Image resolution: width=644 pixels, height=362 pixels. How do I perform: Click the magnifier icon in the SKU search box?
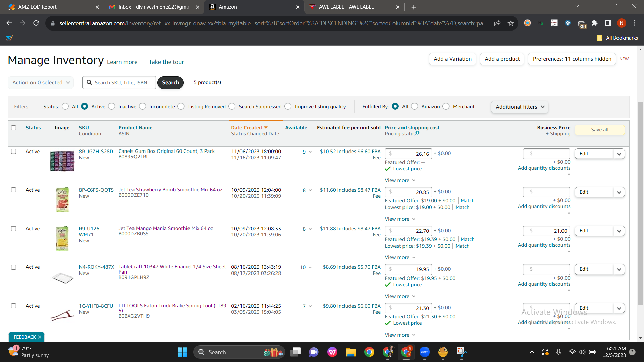point(89,82)
